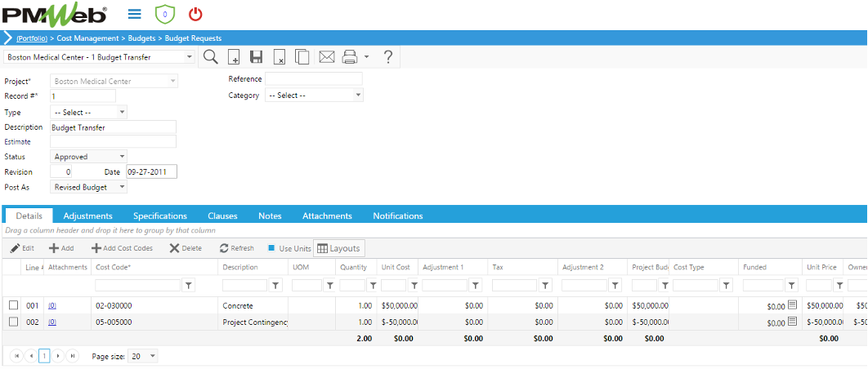This screenshot has width=868, height=369.
Task: Click the search magnifier toolbar icon
Action: pos(210,57)
